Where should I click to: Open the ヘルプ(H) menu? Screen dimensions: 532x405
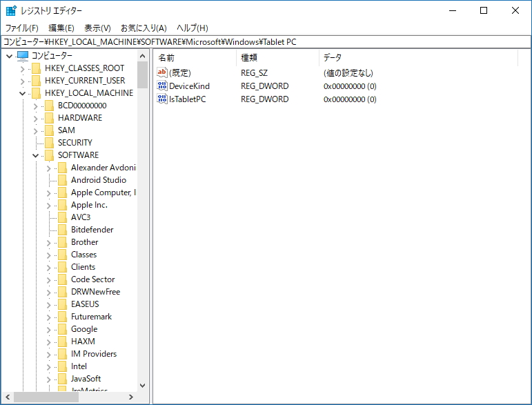(x=193, y=28)
